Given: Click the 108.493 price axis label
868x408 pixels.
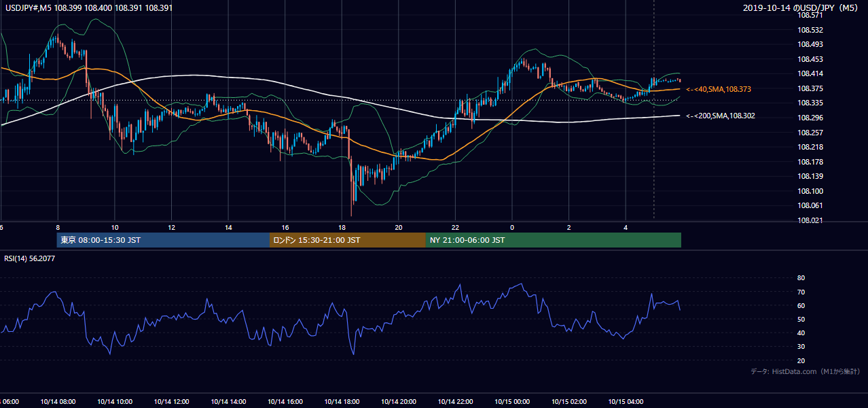Looking at the screenshot, I should coord(811,44).
